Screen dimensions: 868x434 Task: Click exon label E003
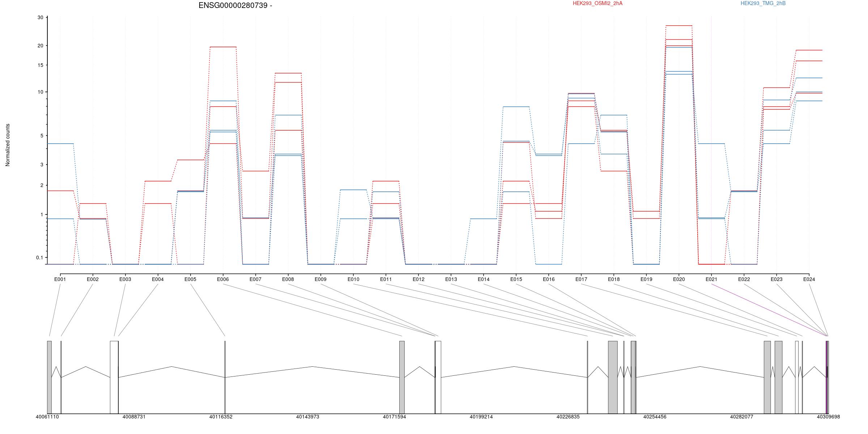click(x=125, y=279)
